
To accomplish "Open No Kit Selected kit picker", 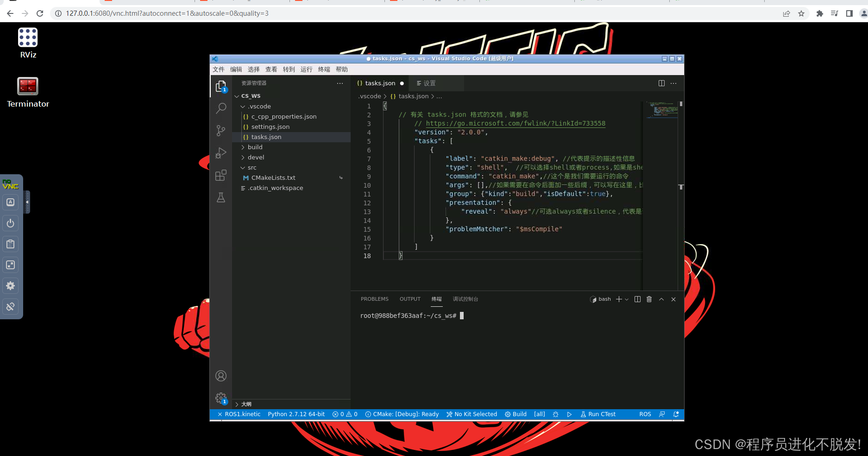I will click(472, 414).
